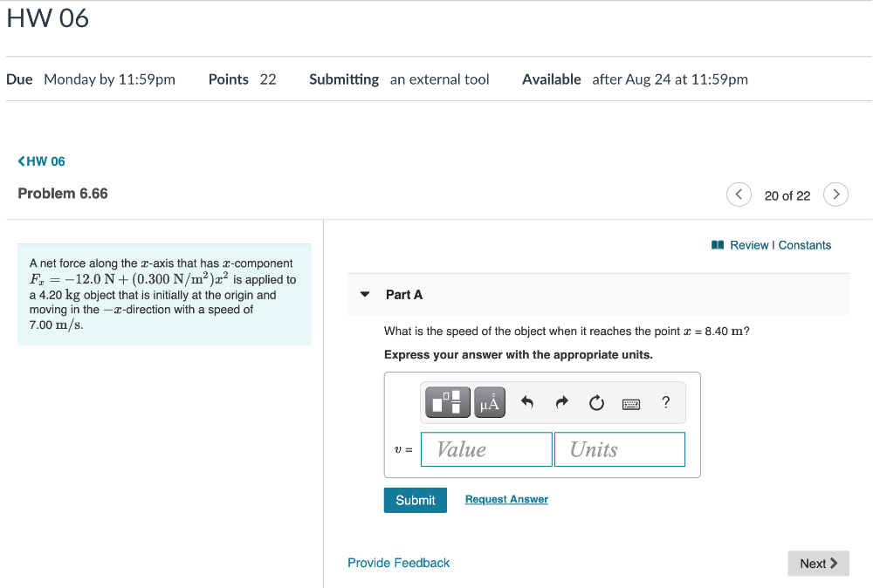Open the question mark help icon
894x588 pixels.
pyautogui.click(x=665, y=402)
